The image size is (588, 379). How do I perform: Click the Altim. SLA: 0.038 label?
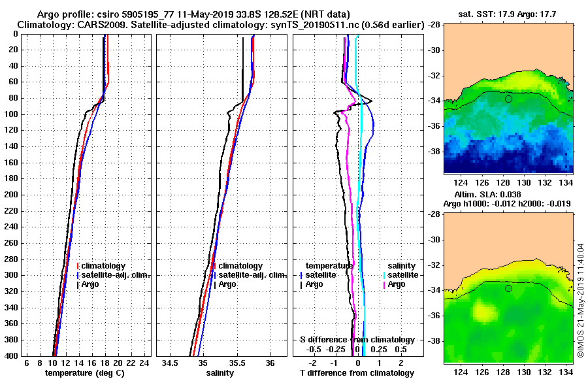pos(487,194)
